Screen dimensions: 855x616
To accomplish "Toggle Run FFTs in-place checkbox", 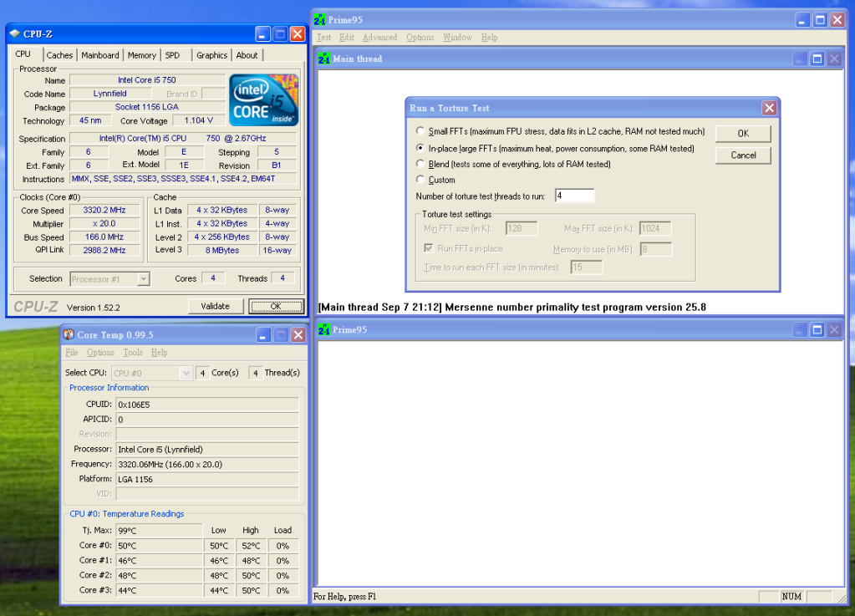I will point(429,248).
